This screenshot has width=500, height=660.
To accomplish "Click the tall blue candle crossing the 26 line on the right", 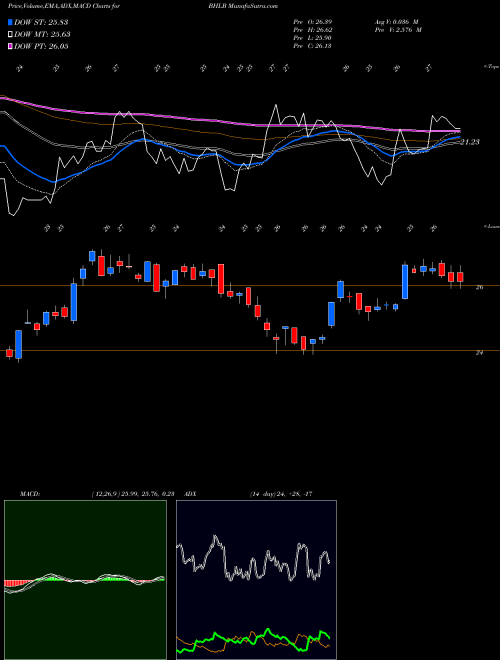I will pos(405,282).
